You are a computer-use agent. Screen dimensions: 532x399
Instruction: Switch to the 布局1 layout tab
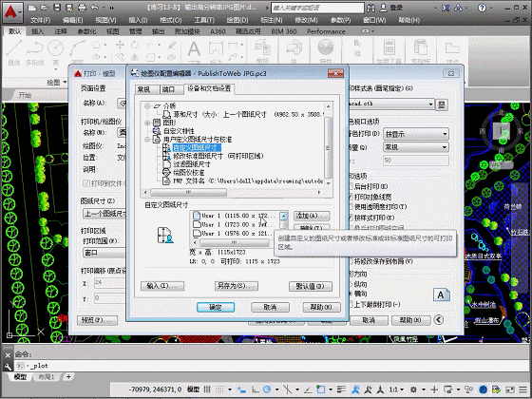click(47, 376)
